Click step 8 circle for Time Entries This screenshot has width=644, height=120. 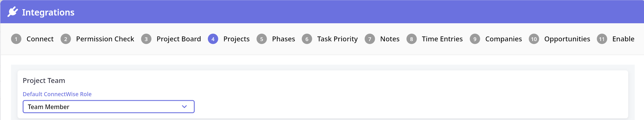(x=411, y=39)
